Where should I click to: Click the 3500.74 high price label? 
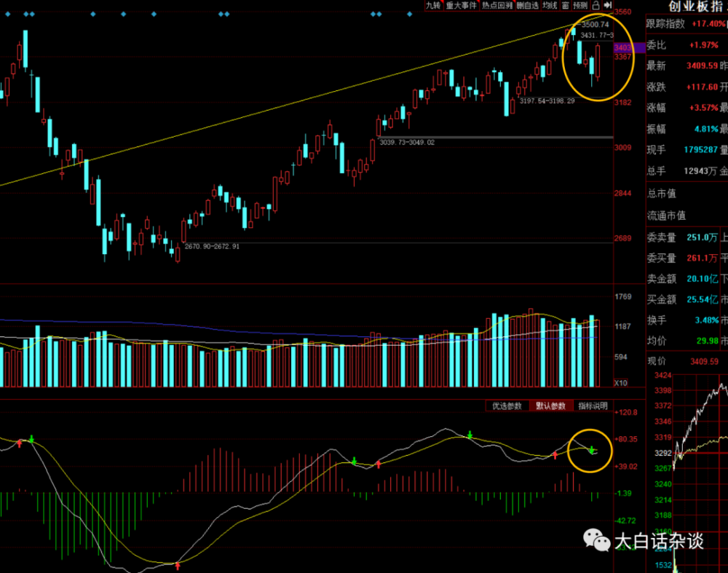(x=595, y=24)
